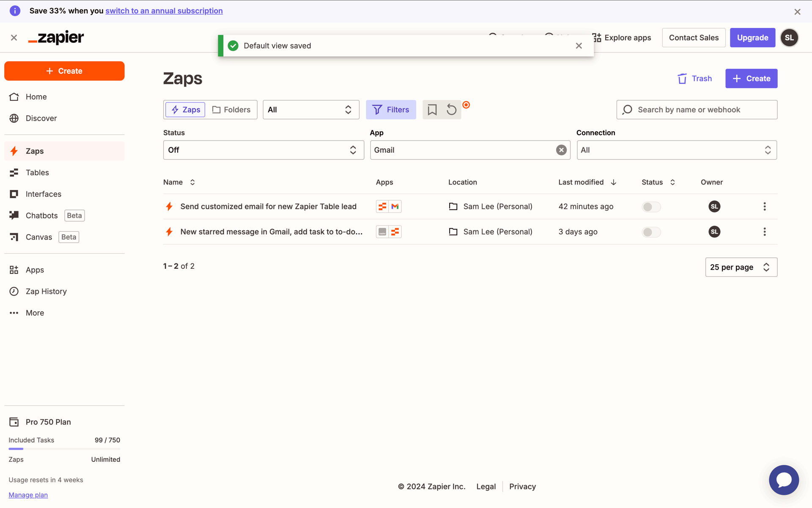Click the Pro 750 Plan icon
The width and height of the screenshot is (812, 508).
[14, 422]
